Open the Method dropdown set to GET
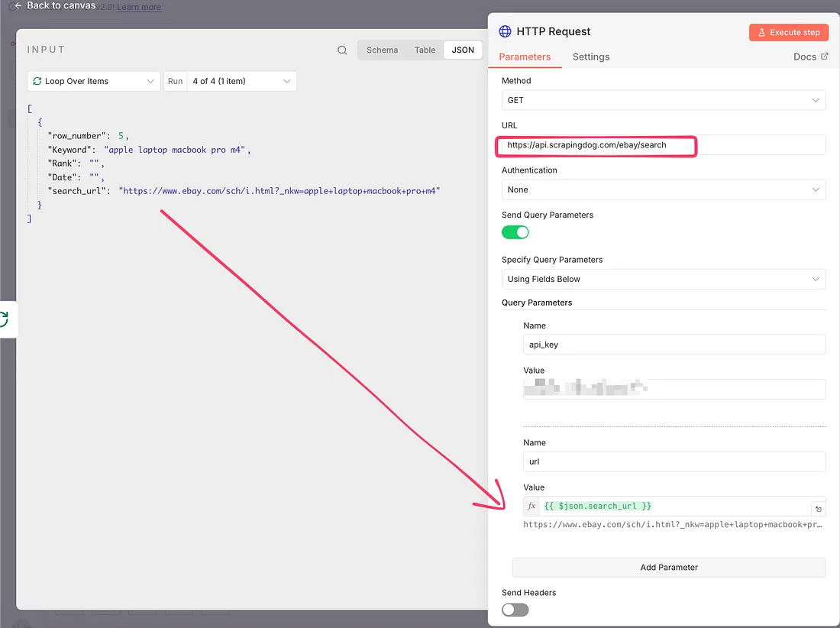840x628 pixels. (663, 100)
